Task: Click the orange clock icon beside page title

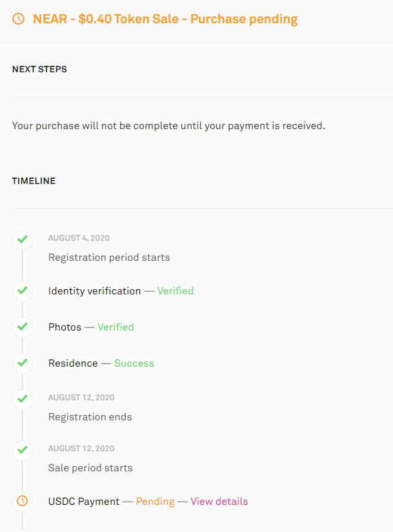Action: (x=18, y=19)
